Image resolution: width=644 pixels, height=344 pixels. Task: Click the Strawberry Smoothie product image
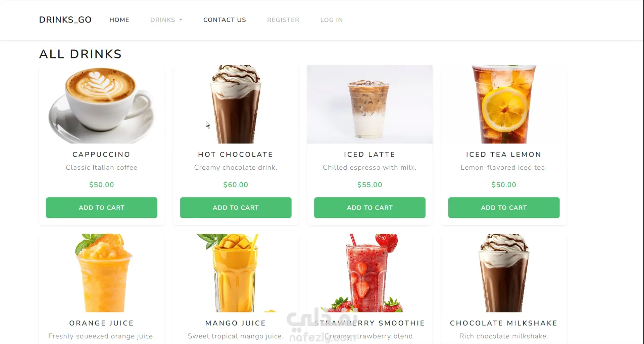(370, 273)
